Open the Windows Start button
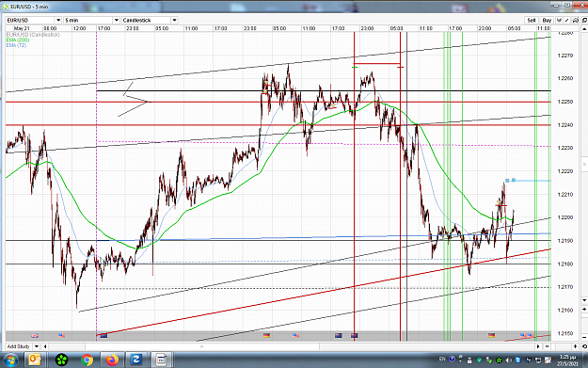 [x=10, y=360]
